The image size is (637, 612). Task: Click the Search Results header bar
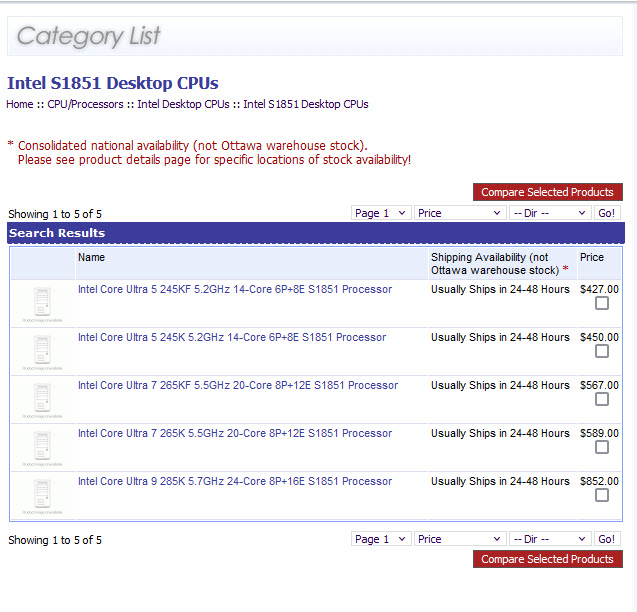coord(316,233)
